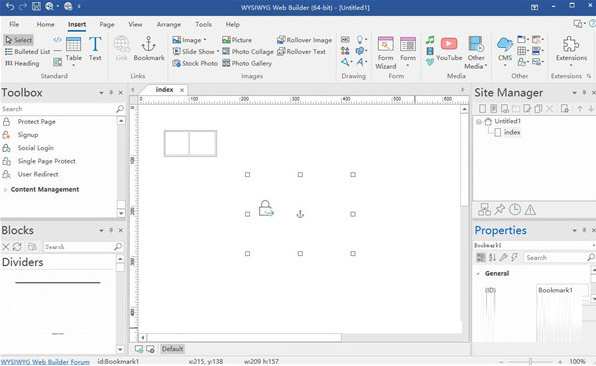Viewport: 596px width, 366px height.
Task: Click the shapes icon in Drawing group
Action: tap(345, 51)
